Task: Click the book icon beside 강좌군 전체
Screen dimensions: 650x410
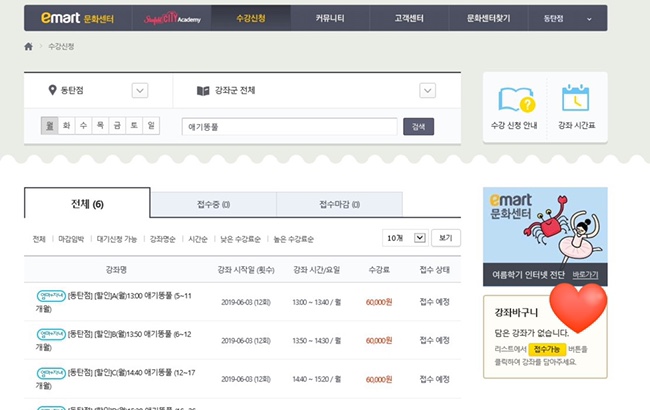Action: tap(203, 90)
